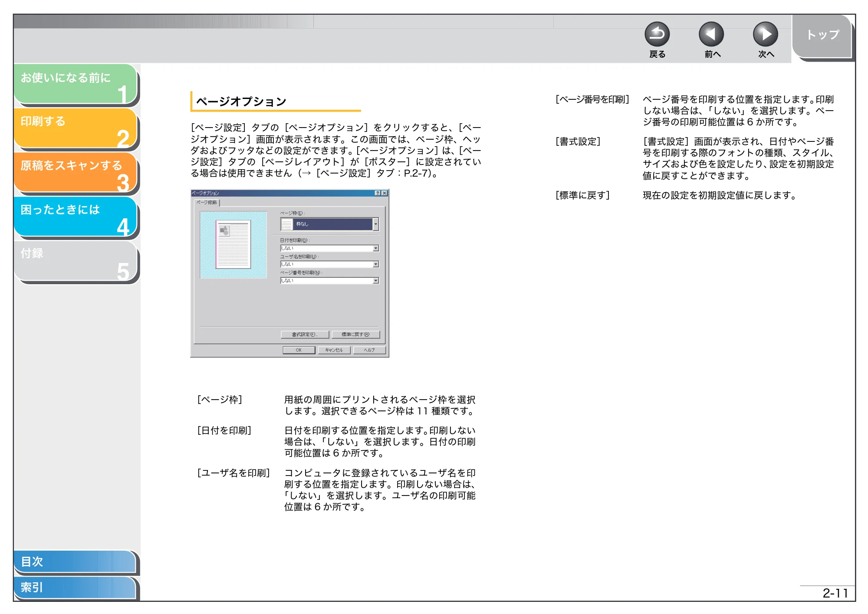Open chapter 3 原稿をスキャンする
Viewport: 868px width, 614px height.
(76, 173)
